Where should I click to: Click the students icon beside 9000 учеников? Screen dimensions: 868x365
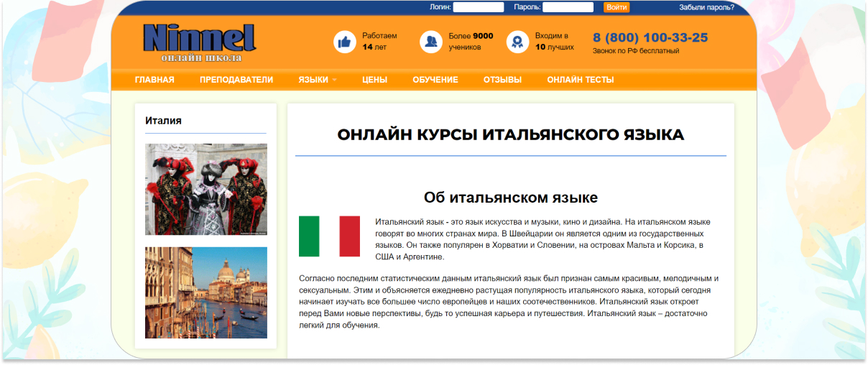tap(431, 42)
